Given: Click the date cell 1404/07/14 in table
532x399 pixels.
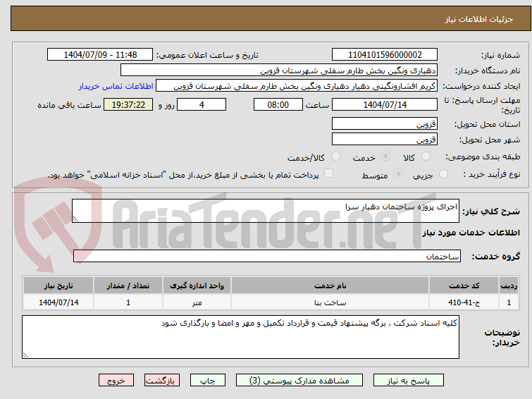Looking at the screenshot, I should tap(58, 302).
